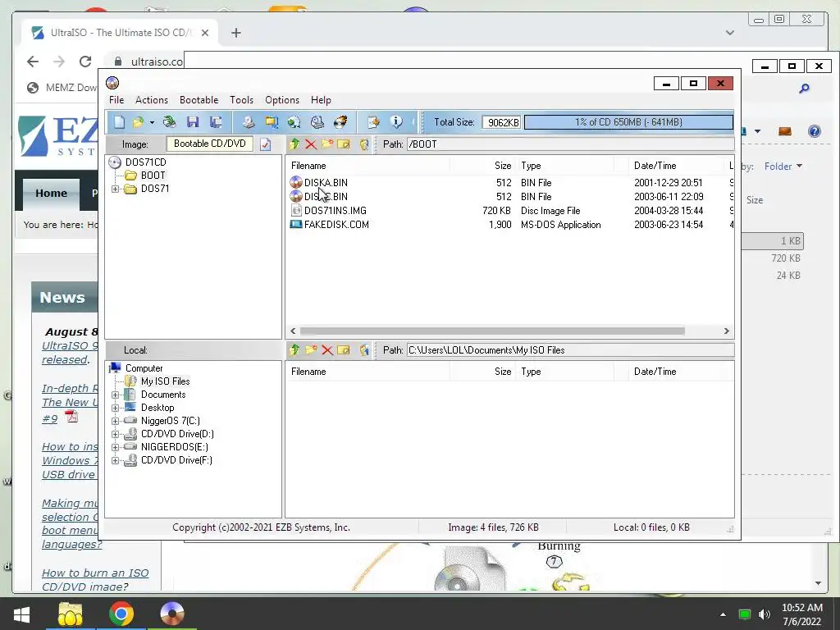
Task: Expand the Desktop tree node
Action: (x=115, y=408)
